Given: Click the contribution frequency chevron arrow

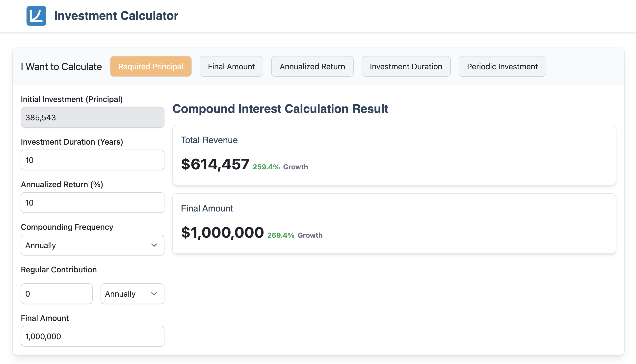Looking at the screenshot, I should click(x=154, y=294).
